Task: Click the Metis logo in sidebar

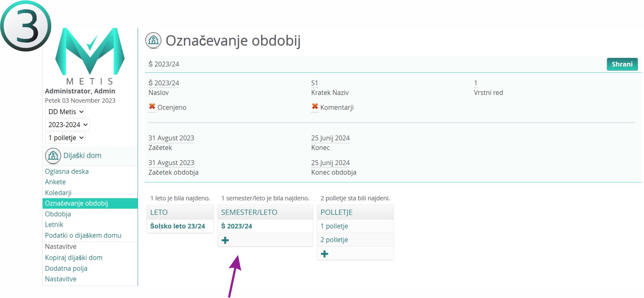Action: click(90, 55)
